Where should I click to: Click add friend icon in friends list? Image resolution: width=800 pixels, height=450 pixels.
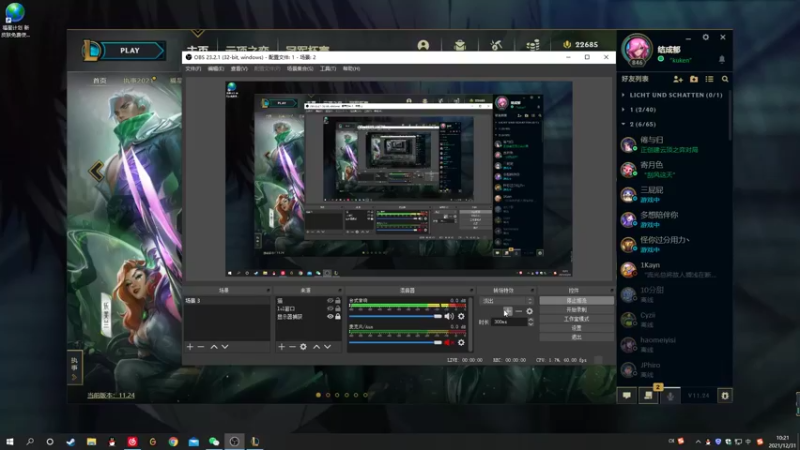[678, 79]
